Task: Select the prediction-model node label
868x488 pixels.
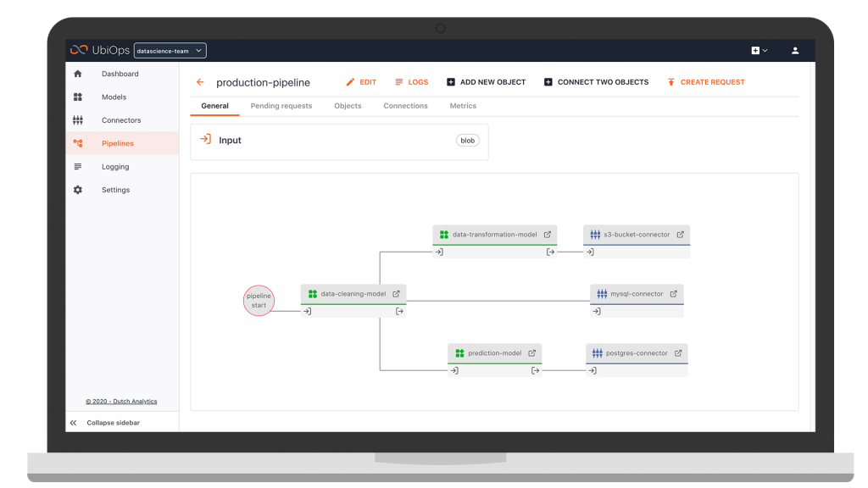Action: tap(494, 353)
